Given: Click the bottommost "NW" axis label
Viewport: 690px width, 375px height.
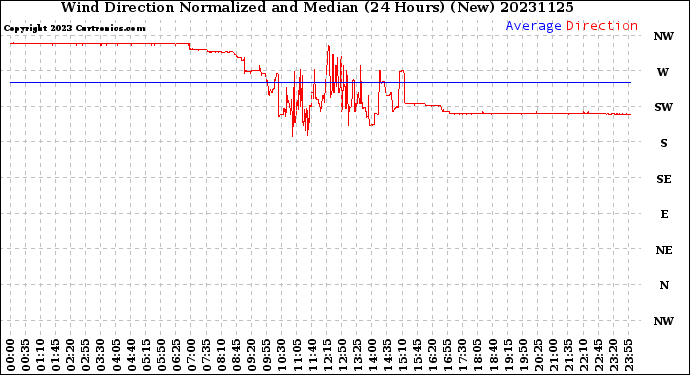Looking at the screenshot, I should pos(664,321).
